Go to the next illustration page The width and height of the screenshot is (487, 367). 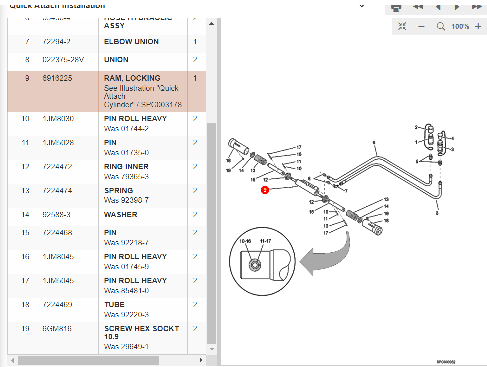457,7
